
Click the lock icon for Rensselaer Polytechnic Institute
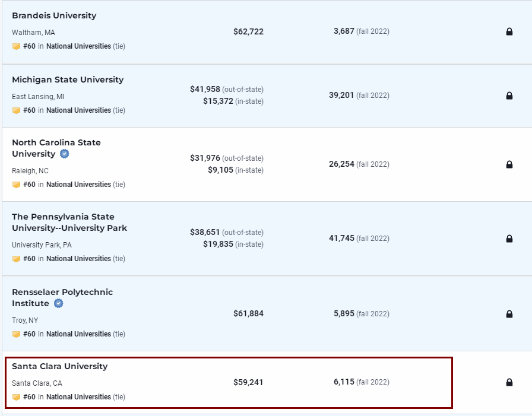click(x=509, y=314)
